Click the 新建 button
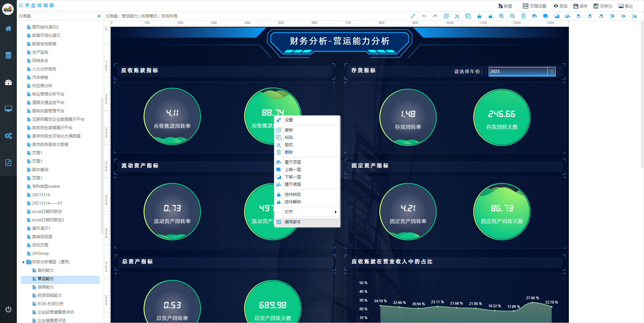The width and height of the screenshot is (644, 323). [x=505, y=6]
